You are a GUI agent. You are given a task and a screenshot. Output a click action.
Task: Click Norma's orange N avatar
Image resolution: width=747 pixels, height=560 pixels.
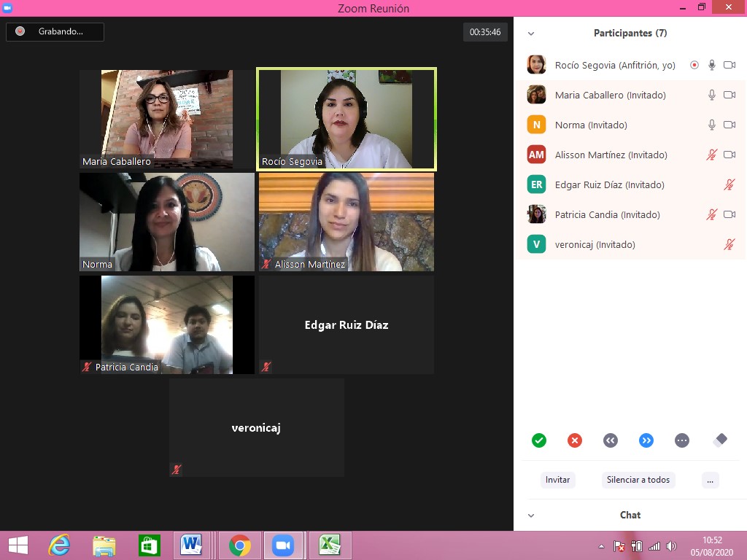pos(536,125)
